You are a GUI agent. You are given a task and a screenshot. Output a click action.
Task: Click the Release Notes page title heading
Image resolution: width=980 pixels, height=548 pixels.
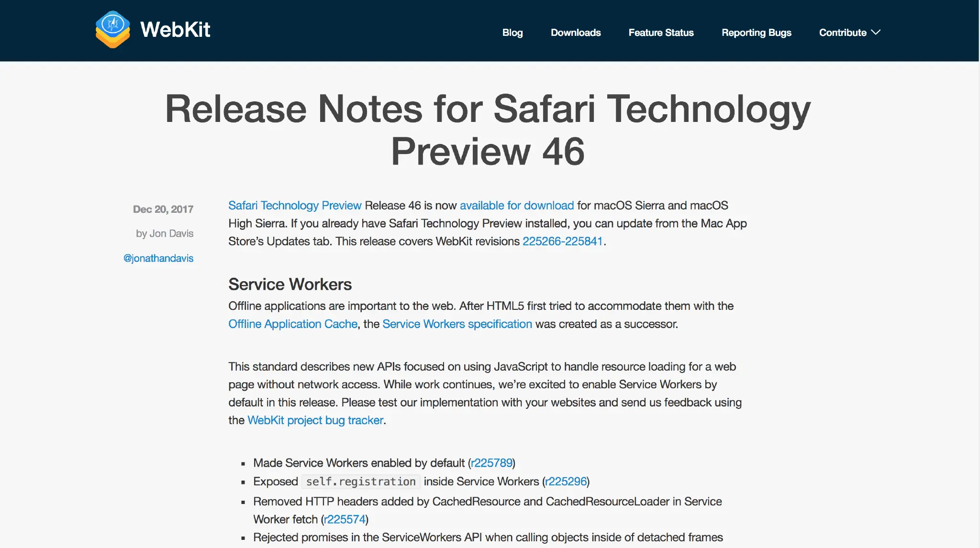[x=488, y=130]
